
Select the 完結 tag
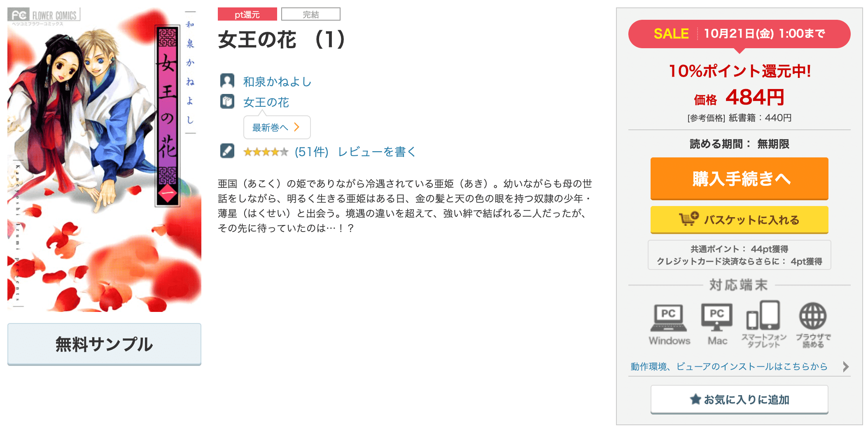311,14
